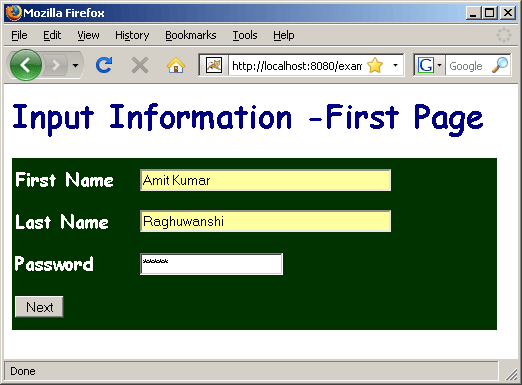The image size is (522, 385).
Task: Open the address bar URL history dropdown
Action: tap(395, 65)
